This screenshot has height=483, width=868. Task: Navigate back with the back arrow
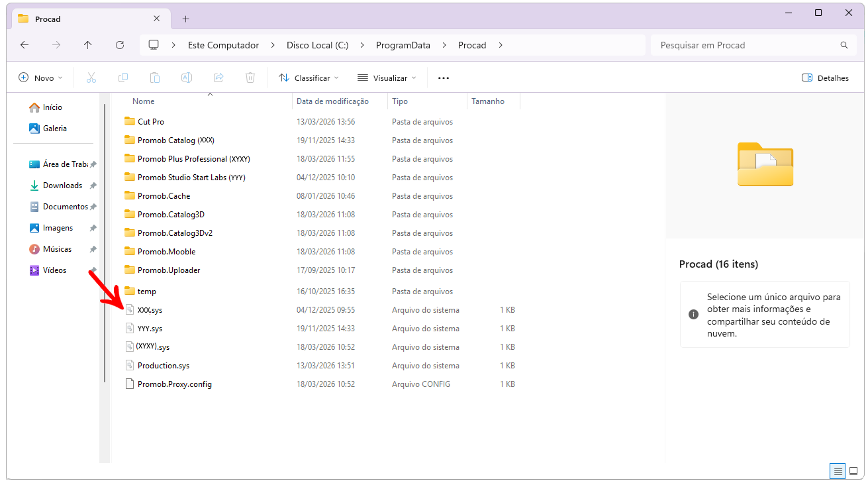[x=24, y=45]
